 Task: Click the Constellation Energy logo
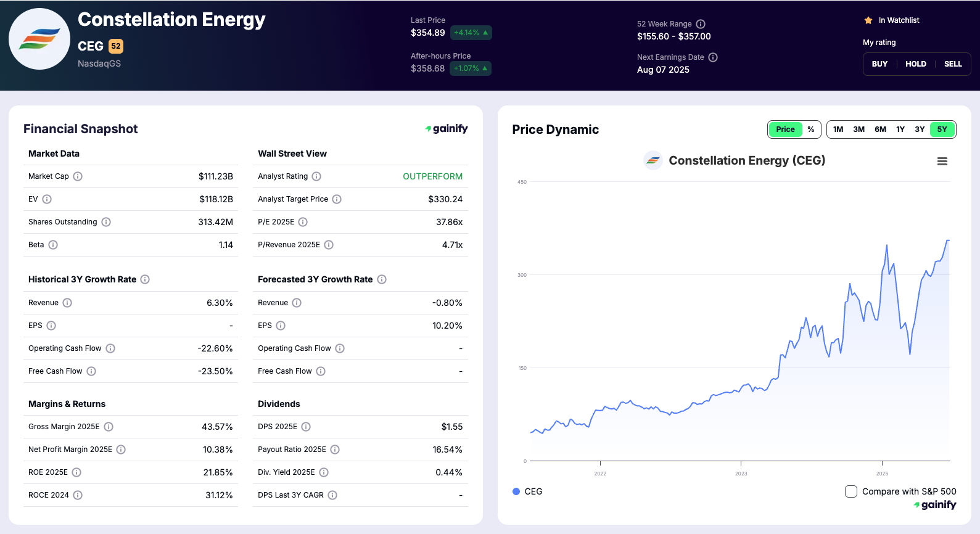39,39
